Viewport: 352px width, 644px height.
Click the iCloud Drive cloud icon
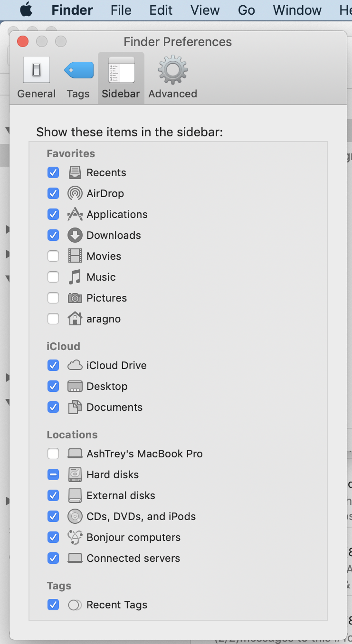coord(75,365)
